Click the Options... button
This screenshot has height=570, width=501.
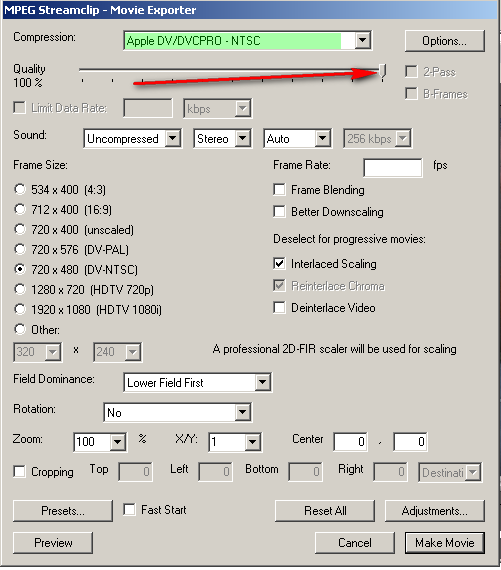pyautogui.click(x=444, y=41)
